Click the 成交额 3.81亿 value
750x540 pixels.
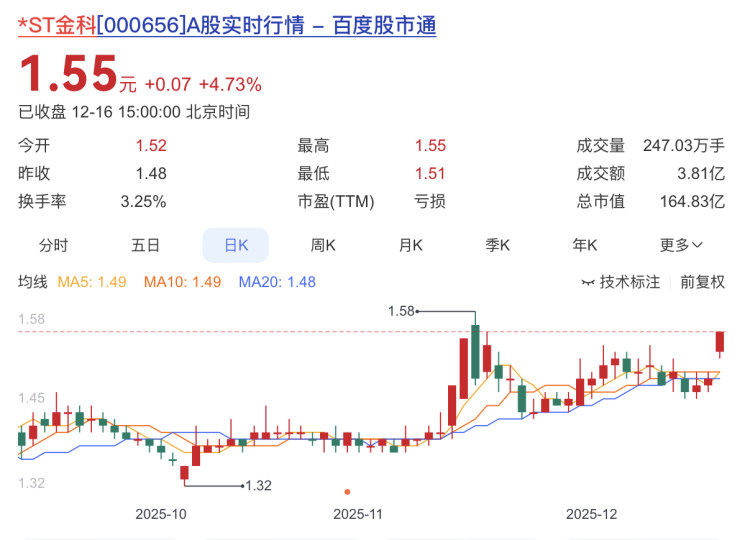(701, 173)
